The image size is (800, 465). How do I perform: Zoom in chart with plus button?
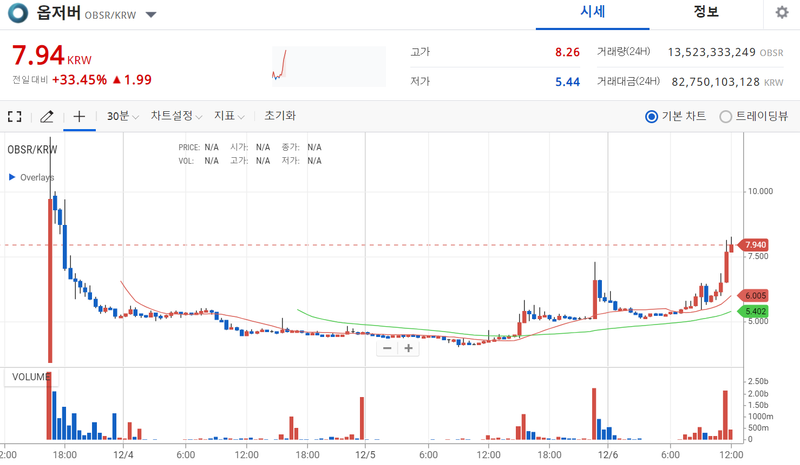pos(408,348)
